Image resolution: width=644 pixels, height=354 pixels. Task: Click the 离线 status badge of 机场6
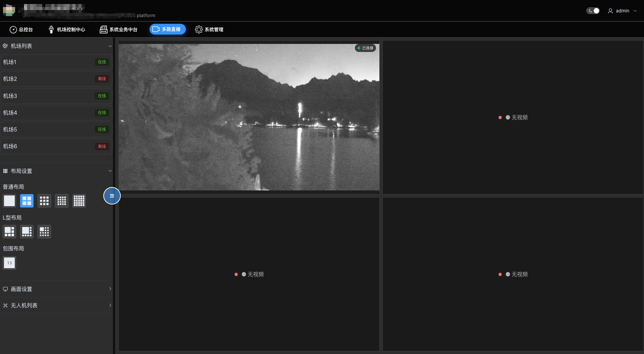[102, 146]
